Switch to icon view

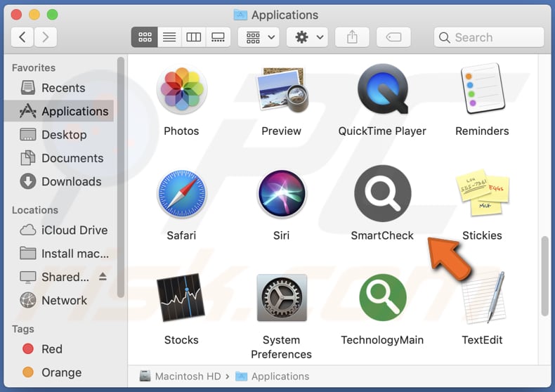(145, 37)
